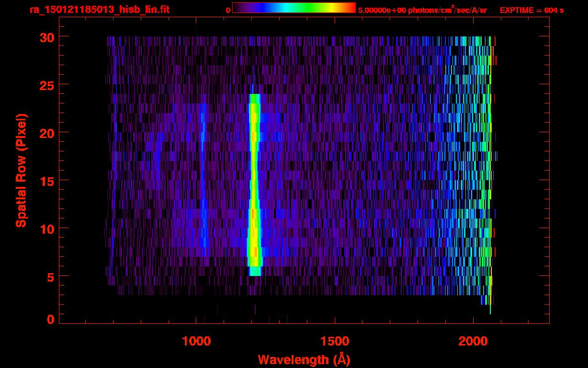Image resolution: width=588 pixels, height=368 pixels.
Task: Click the bright green column at the spectrum's right edge
Action: 489,144
